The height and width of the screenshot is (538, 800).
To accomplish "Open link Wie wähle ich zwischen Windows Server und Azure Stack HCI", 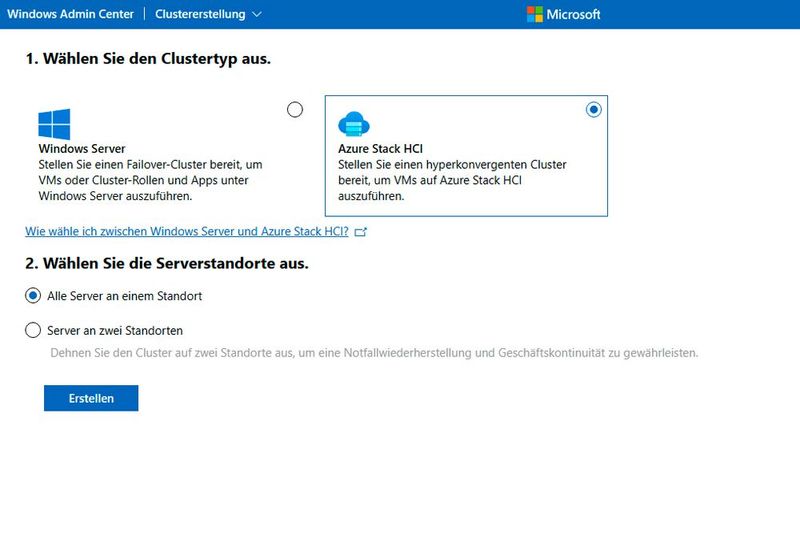I will (x=187, y=231).
